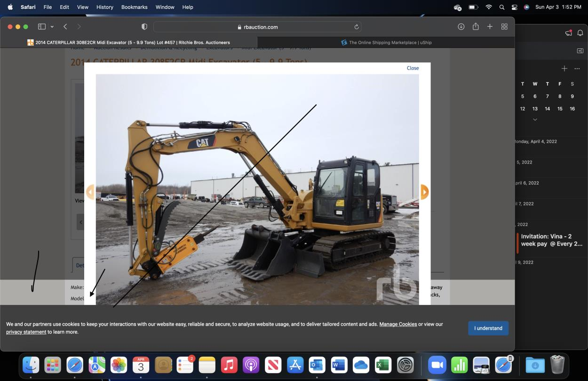Open the Safari tab group dropdown arrow
The height and width of the screenshot is (381, 588).
click(x=52, y=27)
